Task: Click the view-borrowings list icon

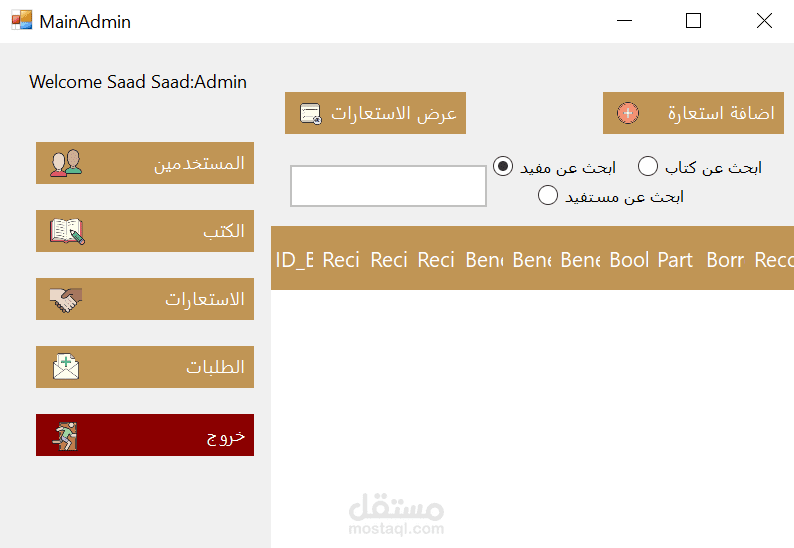Action: pos(310,113)
